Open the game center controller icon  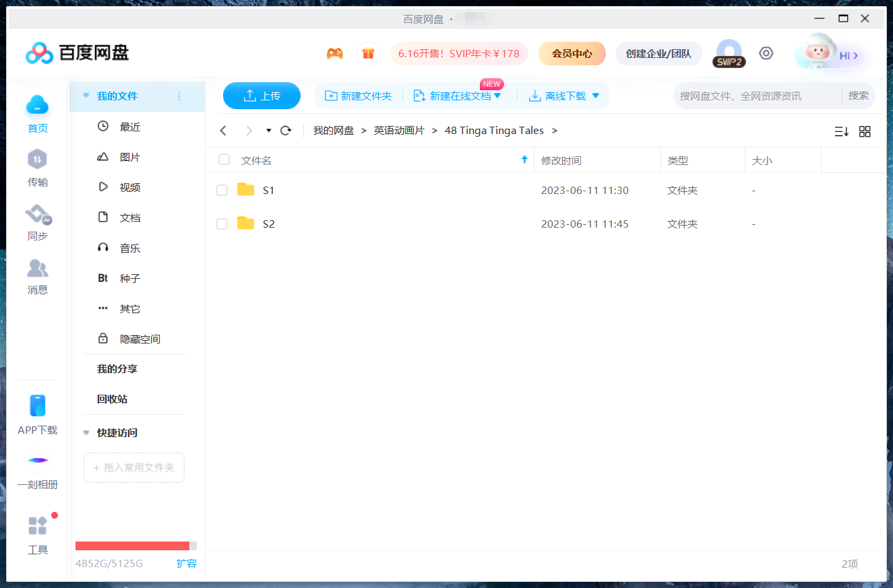coord(334,53)
